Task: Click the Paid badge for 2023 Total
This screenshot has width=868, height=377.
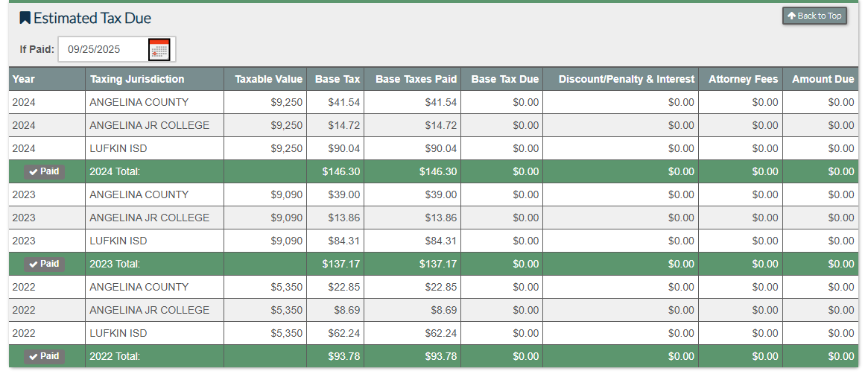Action: pos(44,264)
